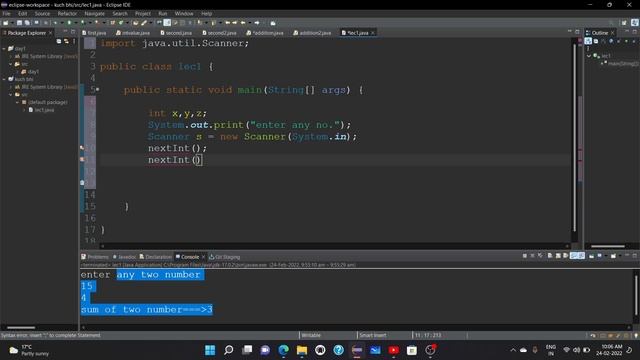This screenshot has width=640, height=360.
Task: Open the Git Staging tab
Action: click(224, 257)
